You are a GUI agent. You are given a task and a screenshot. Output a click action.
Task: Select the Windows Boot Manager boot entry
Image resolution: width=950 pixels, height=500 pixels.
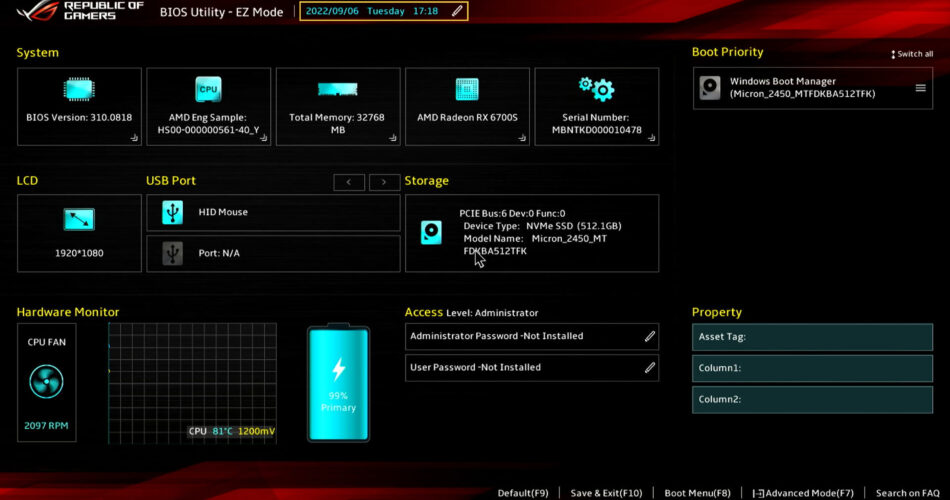[x=812, y=88]
